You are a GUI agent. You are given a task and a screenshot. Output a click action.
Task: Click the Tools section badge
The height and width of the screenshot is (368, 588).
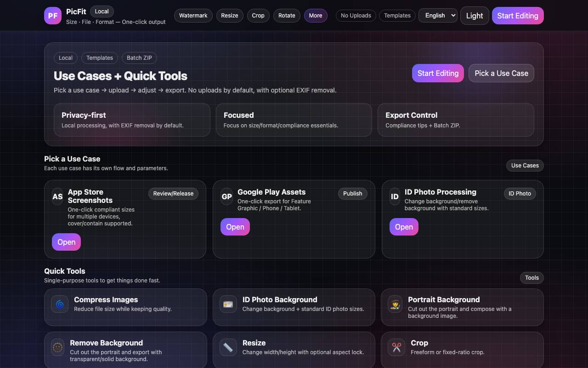[x=532, y=278]
